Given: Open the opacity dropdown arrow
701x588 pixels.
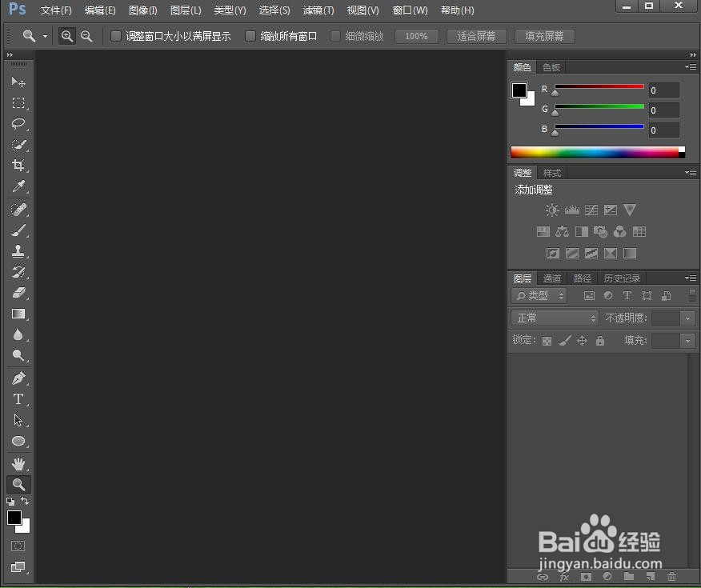Looking at the screenshot, I should pyautogui.click(x=687, y=318).
